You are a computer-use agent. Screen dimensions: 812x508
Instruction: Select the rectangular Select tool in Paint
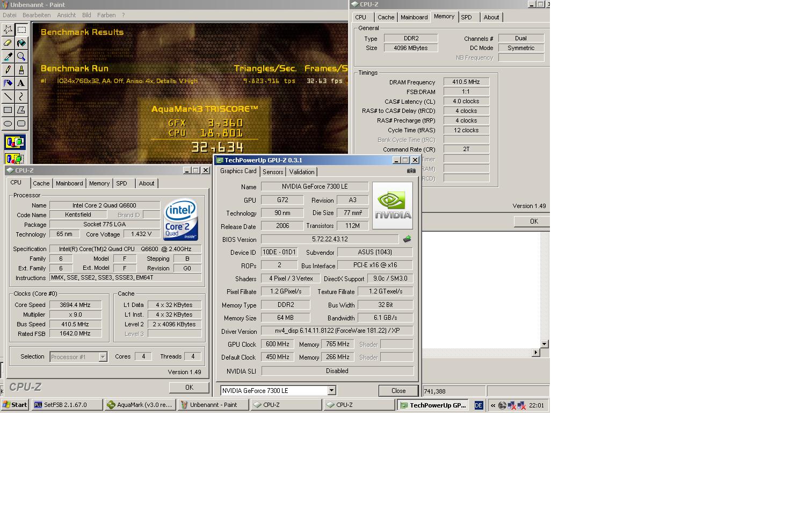[21, 30]
